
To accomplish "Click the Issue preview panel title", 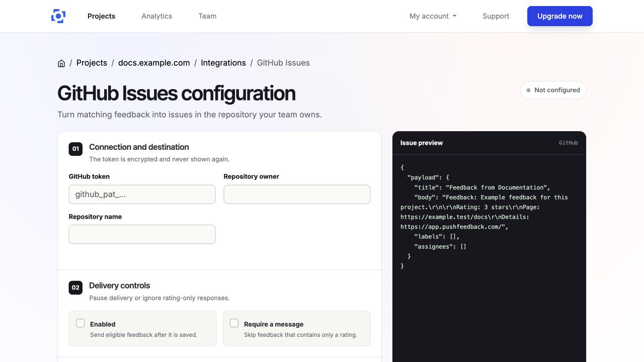I will (x=422, y=143).
